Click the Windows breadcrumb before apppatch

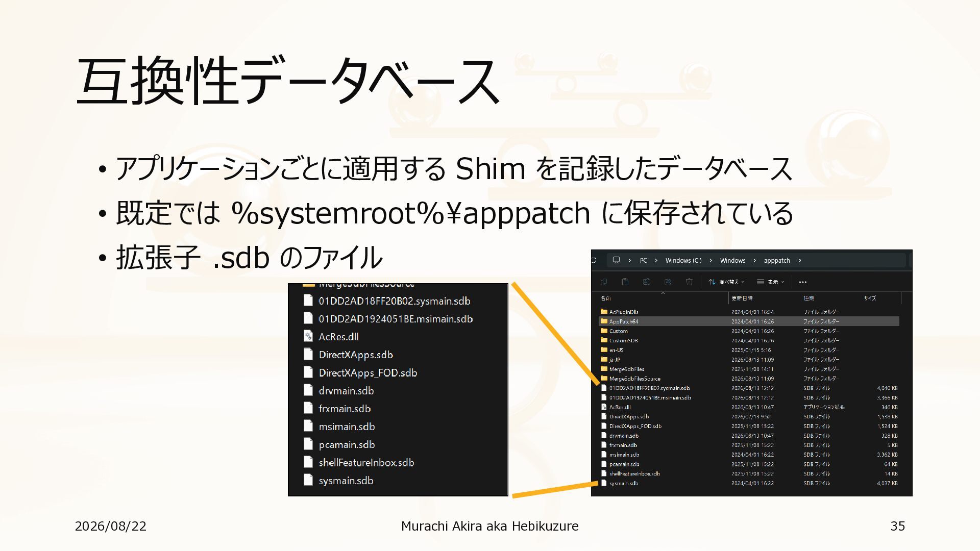[732, 260]
